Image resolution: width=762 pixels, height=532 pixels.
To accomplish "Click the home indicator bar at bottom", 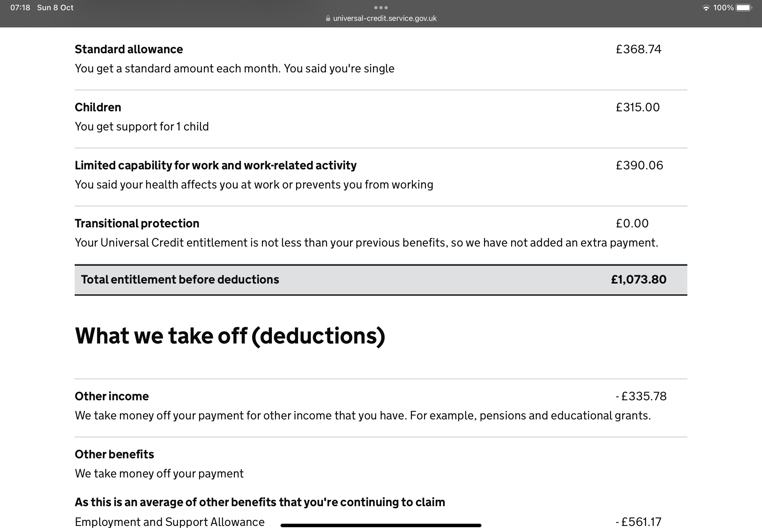I will tap(381, 525).
